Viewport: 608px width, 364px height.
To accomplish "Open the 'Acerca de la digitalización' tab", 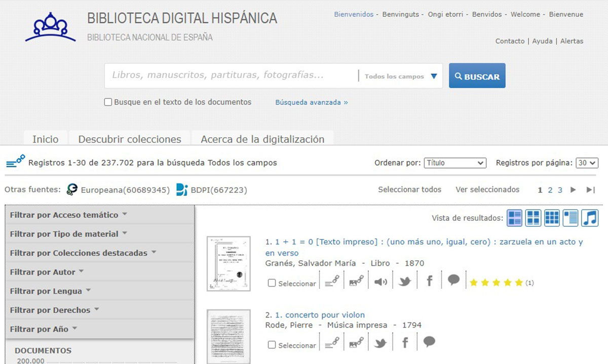I will coord(262,139).
